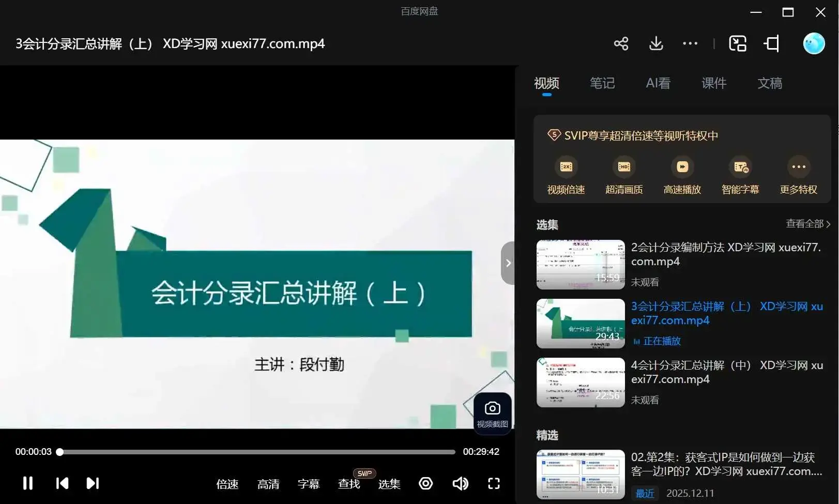Open the 高清 quality selector
This screenshot has width=839, height=504.
click(268, 484)
